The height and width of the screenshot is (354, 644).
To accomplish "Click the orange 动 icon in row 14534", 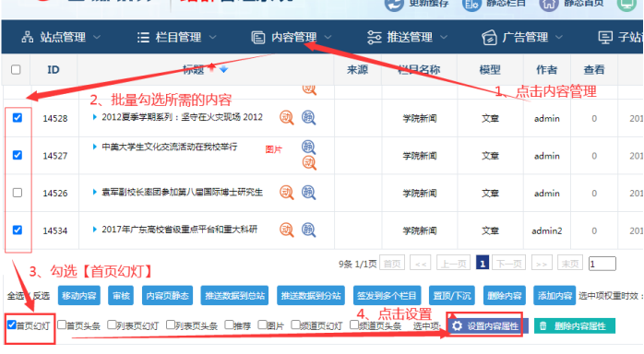I will tap(287, 230).
